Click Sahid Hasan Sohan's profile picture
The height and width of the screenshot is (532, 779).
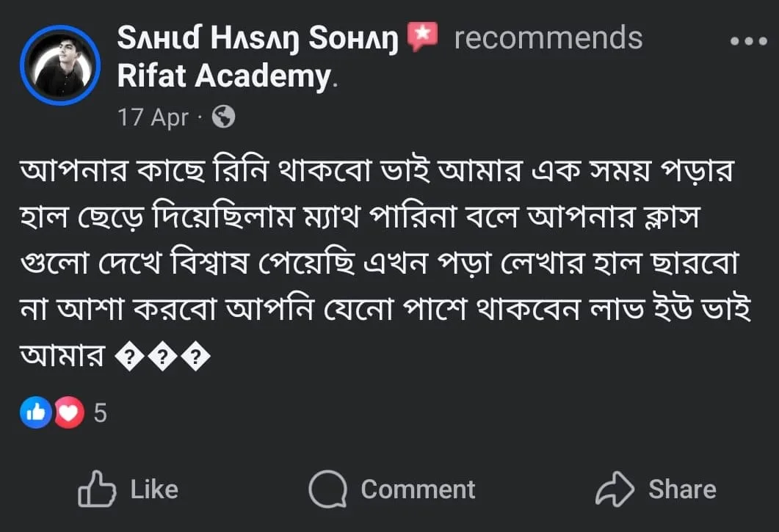coord(60,65)
